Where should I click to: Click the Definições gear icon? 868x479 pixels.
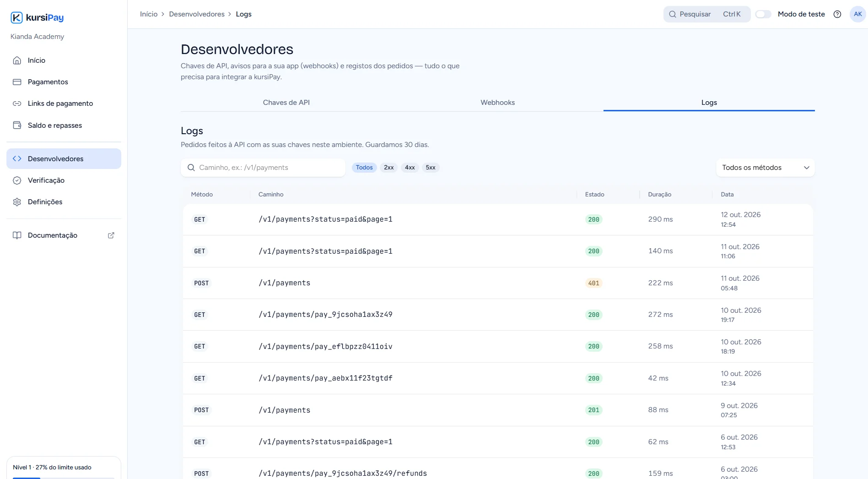tap(17, 202)
